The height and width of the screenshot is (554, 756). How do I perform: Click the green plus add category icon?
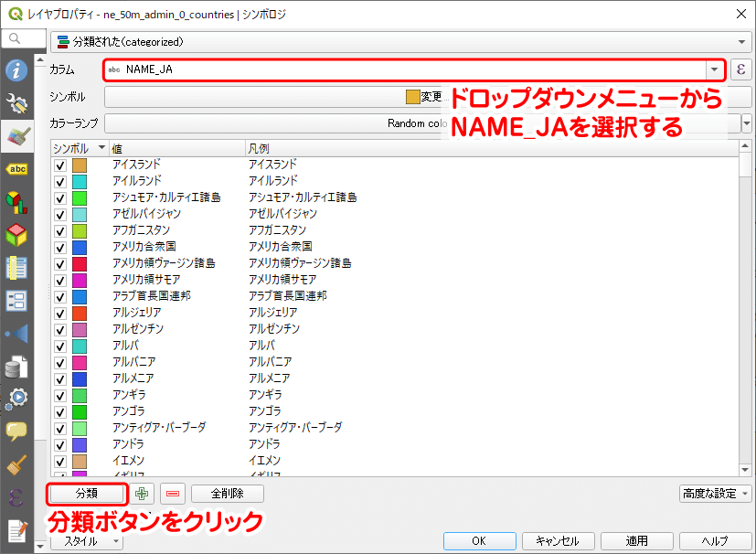[142, 494]
